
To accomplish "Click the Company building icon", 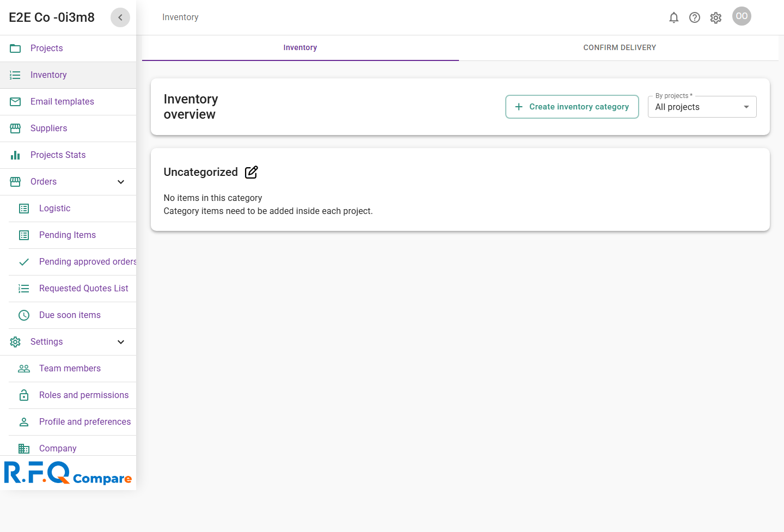I will tap(24, 449).
